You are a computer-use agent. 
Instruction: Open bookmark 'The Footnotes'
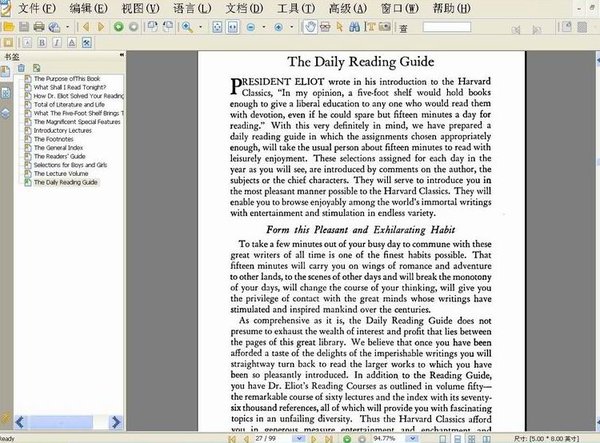tap(54, 139)
